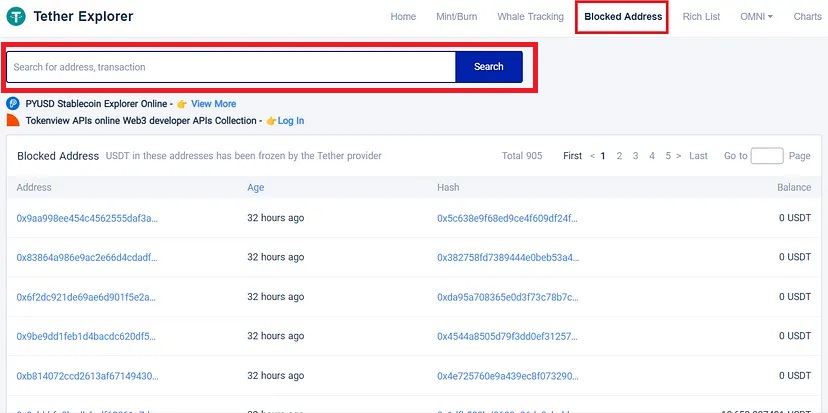Jump to Last page

(698, 156)
